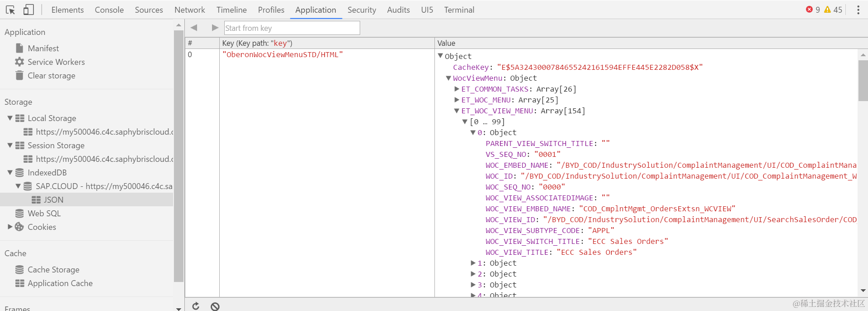The image size is (868, 311).
Task: Open the Profiles tab
Action: coord(271,10)
